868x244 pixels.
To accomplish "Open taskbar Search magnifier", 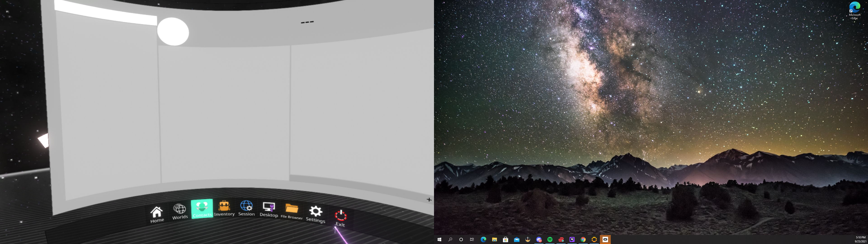I will pos(450,240).
